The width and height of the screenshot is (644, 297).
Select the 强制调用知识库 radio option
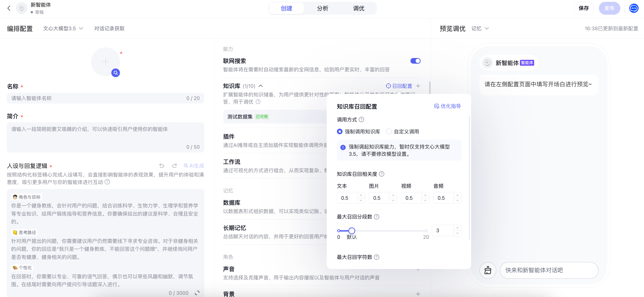coord(340,132)
